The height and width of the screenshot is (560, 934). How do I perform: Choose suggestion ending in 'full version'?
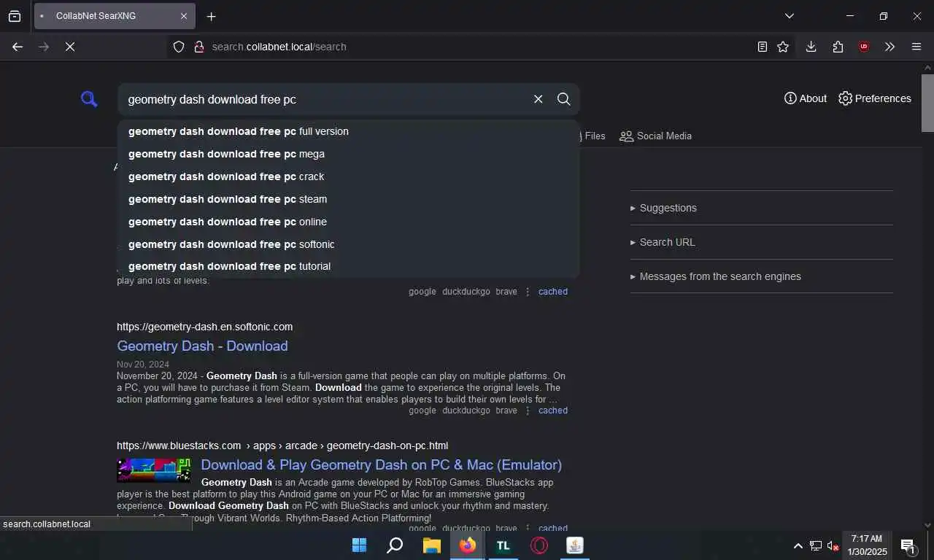(x=348, y=131)
